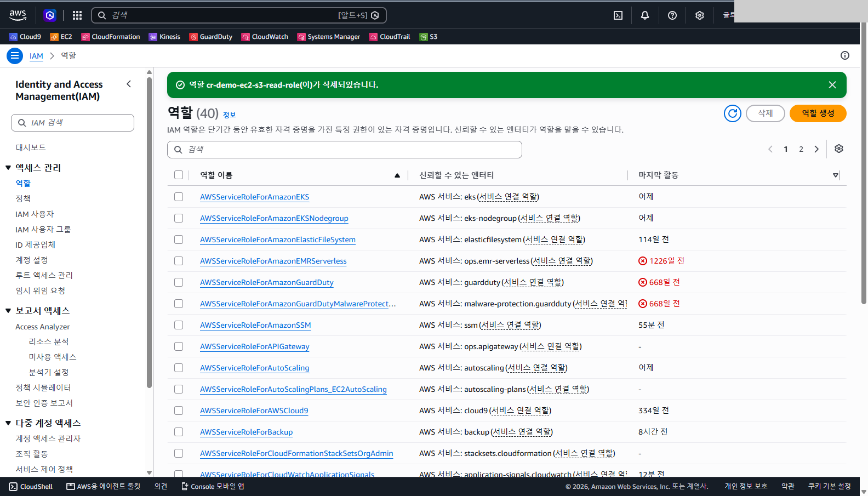Open the Cloud9 favorite shortcut

[25, 37]
